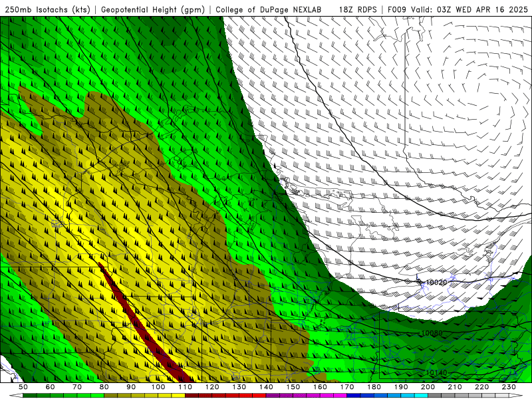532x399 pixels.
Task: Select the dark gray 200-205 kt colorbar swatch
Action: [435, 396]
